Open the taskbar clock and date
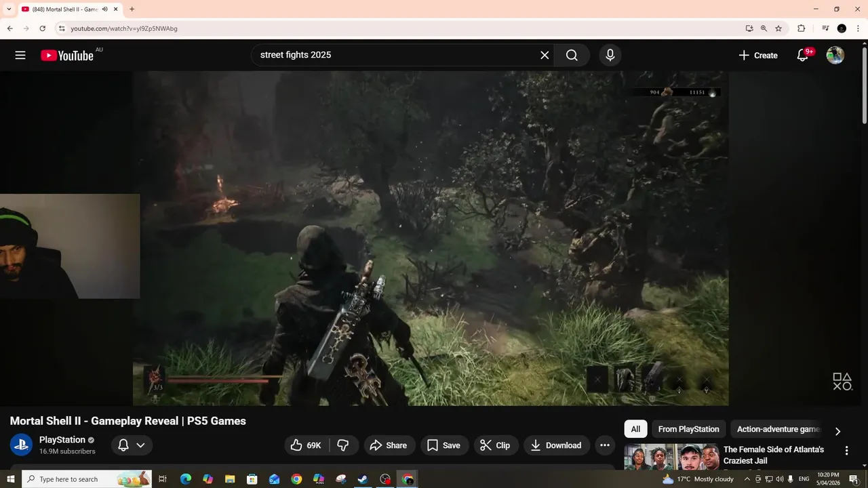 (x=828, y=479)
